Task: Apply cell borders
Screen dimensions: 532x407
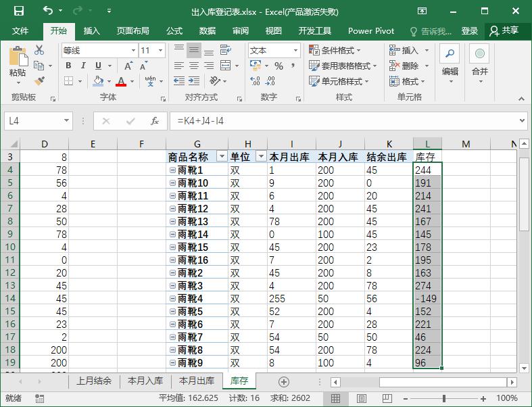Action: [68, 81]
